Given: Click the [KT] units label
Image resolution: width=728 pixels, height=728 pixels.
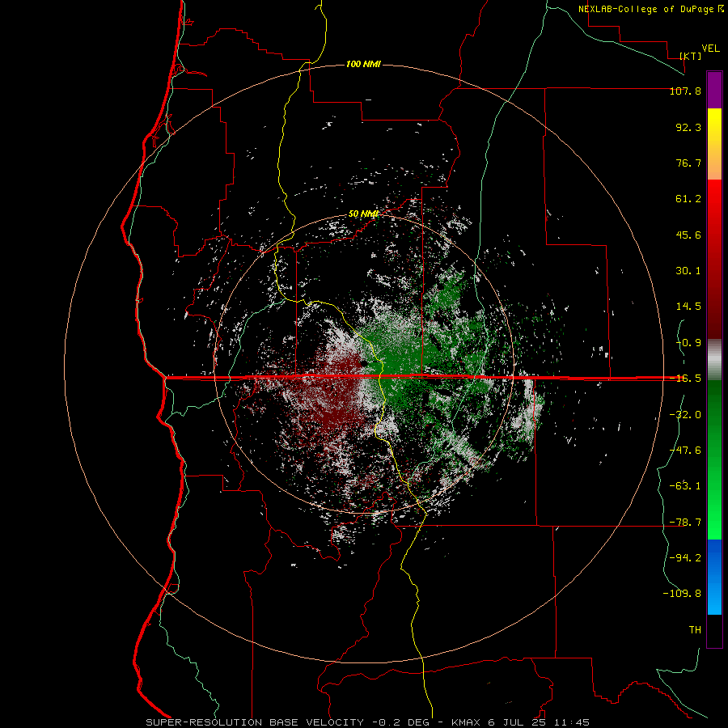Looking at the screenshot, I should (x=691, y=56).
